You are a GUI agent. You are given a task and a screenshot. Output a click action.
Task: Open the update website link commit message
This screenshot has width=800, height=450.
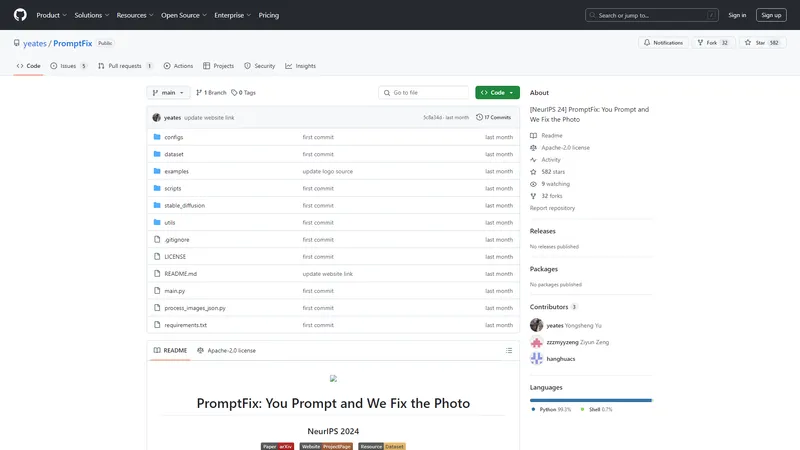click(209, 117)
